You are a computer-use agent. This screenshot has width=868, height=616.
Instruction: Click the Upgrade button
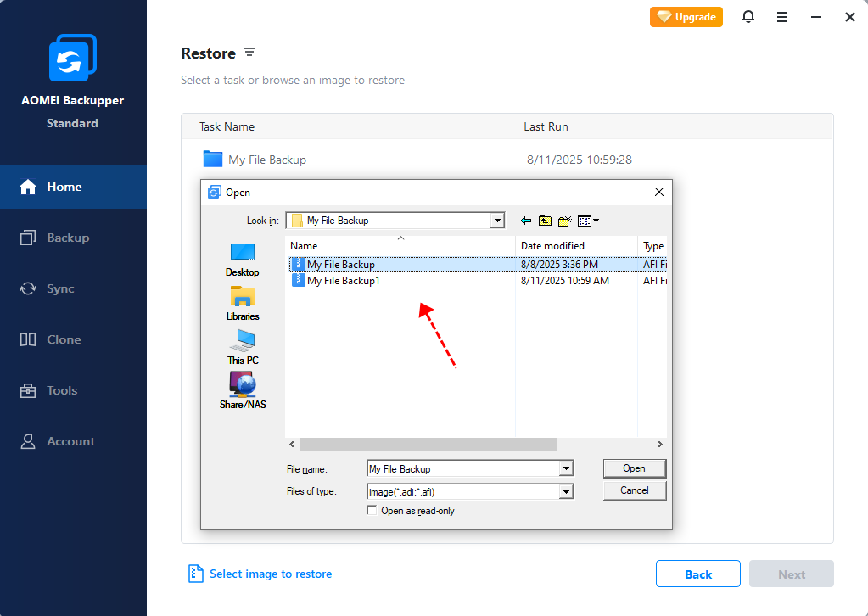tap(686, 17)
